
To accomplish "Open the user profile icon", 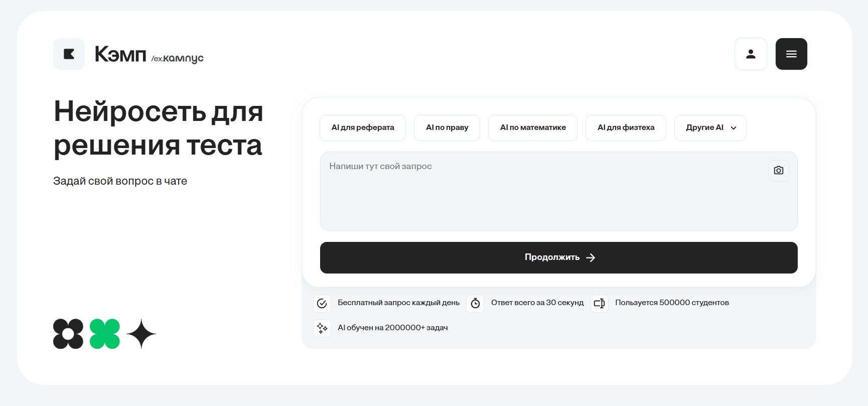I will click(x=751, y=54).
